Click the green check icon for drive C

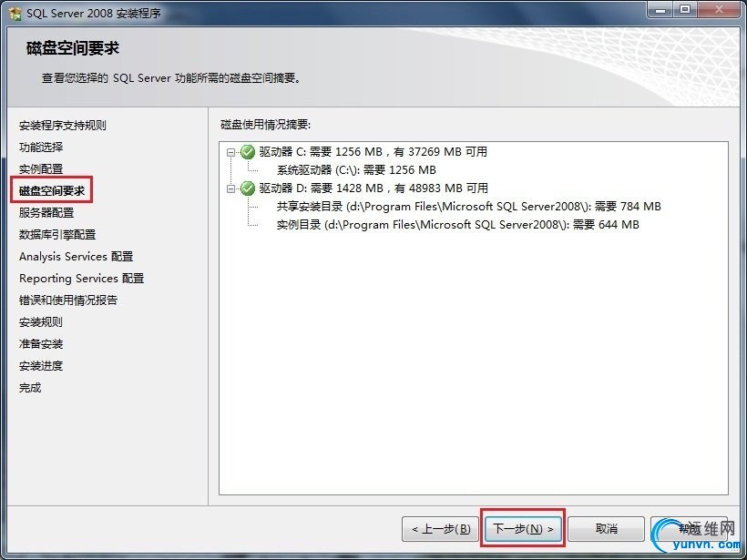247,152
